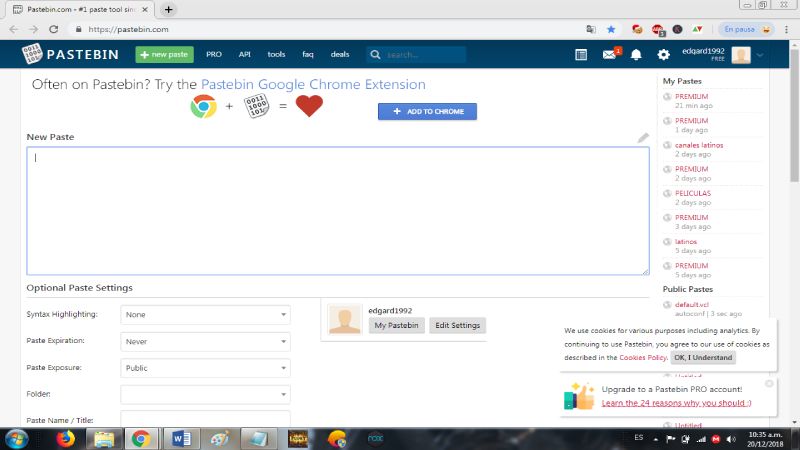Click the Edit Settings button
800x450 pixels.
point(458,326)
